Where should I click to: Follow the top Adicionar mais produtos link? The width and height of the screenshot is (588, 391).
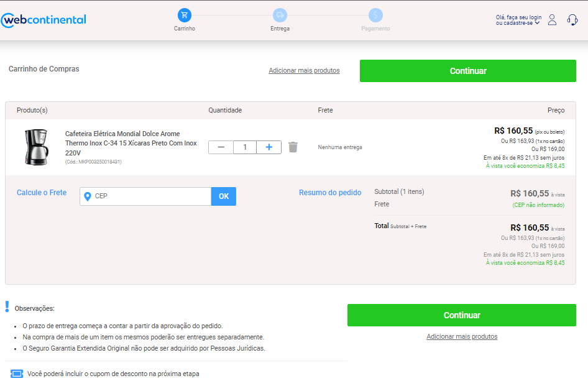(x=304, y=70)
